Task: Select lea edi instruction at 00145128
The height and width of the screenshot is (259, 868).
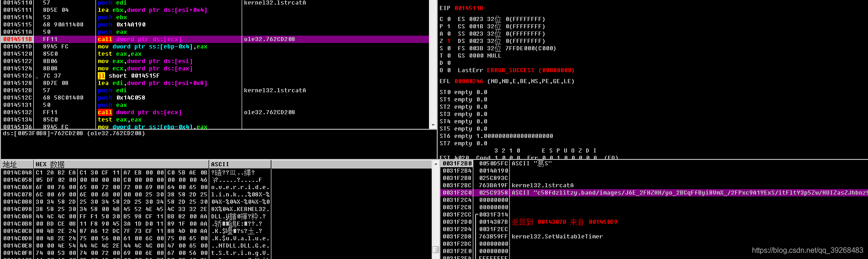Action: pos(215,83)
